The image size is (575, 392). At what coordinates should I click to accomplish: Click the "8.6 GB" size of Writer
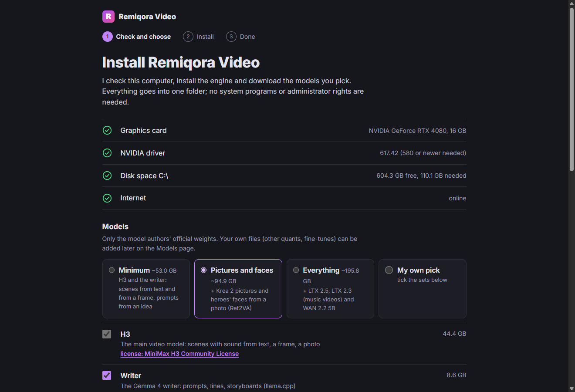[x=457, y=375]
